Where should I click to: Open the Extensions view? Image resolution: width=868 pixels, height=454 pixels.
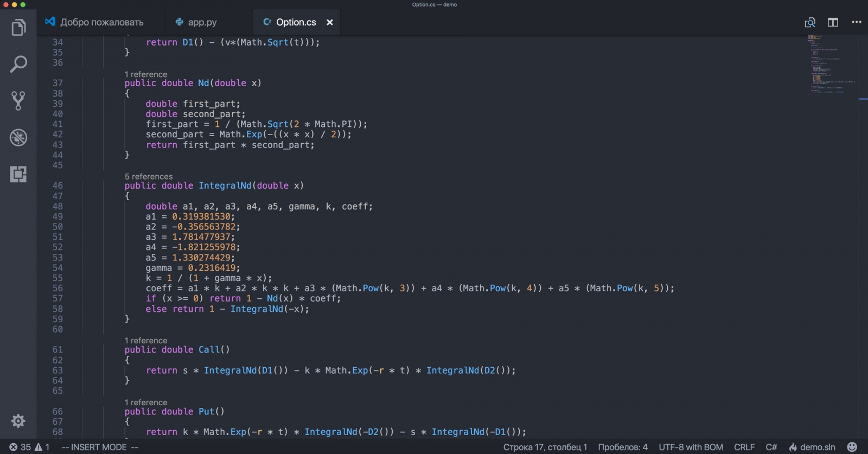point(18,174)
